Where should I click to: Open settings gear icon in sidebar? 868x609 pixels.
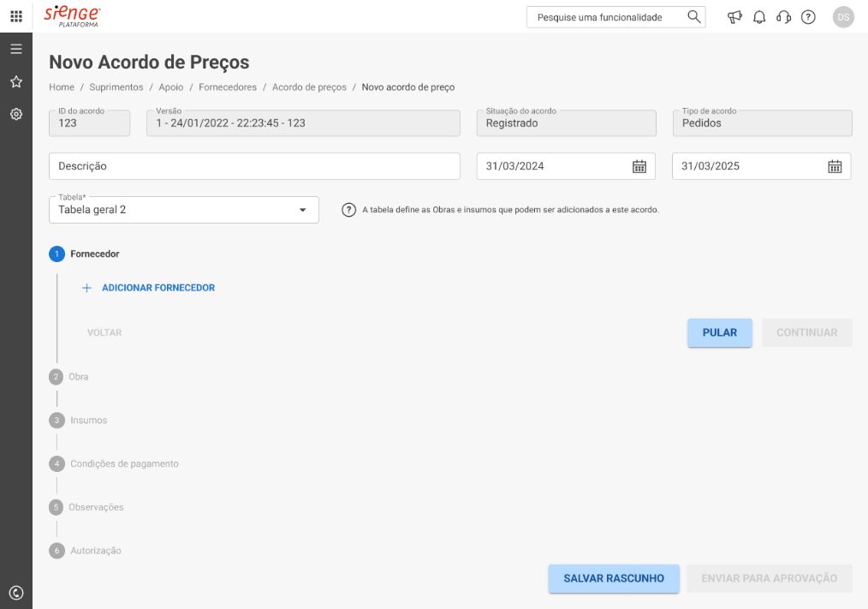pos(16,114)
